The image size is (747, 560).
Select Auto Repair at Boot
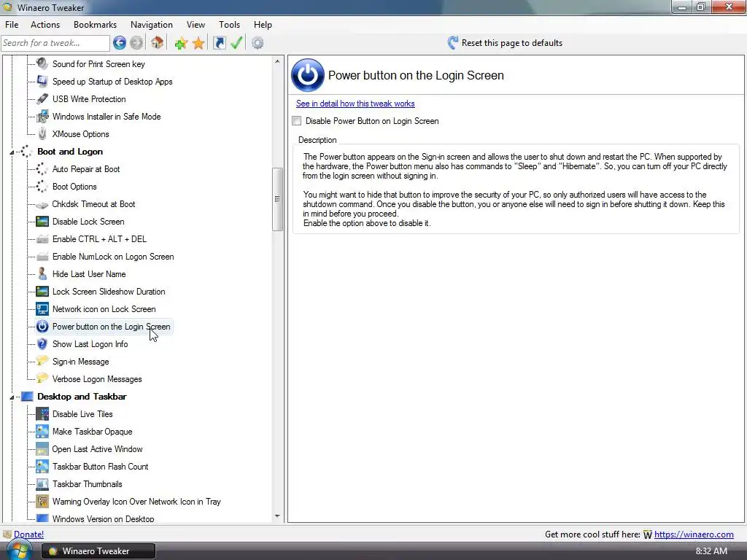point(86,169)
